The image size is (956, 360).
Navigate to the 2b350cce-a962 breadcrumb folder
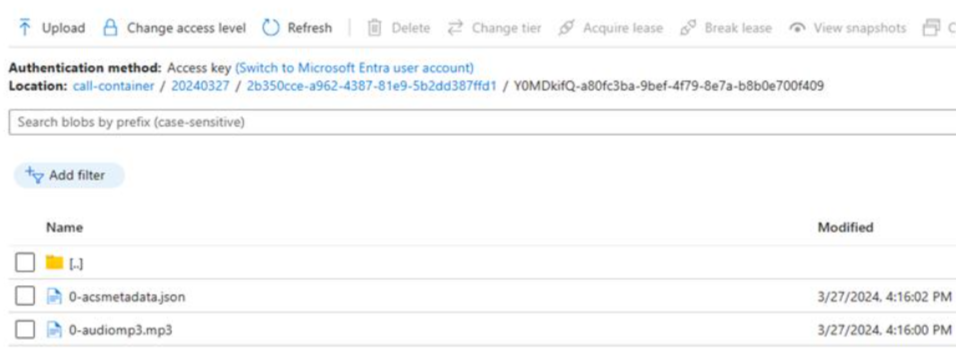pyautogui.click(x=372, y=86)
